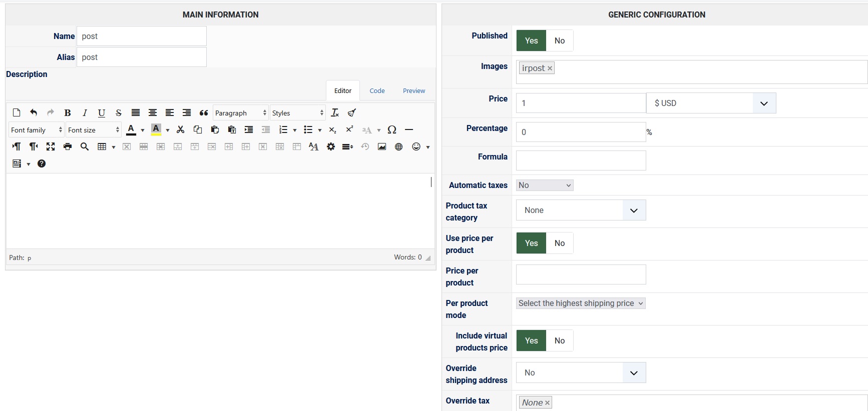Set Include virtual products price to No
Viewport: 868px width, 411px height.
pos(559,341)
